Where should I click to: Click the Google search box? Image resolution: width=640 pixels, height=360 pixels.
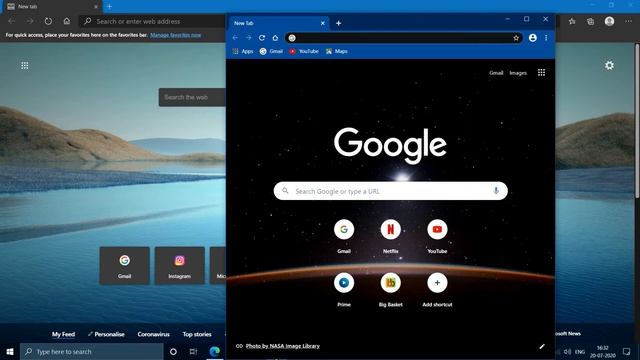click(391, 191)
